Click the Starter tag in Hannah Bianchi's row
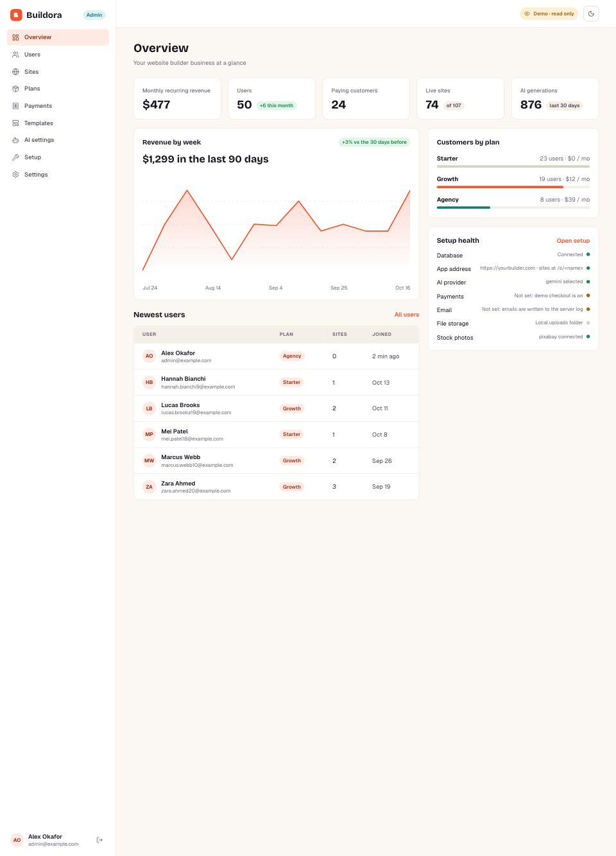Viewport: 616px width, 856px height. (x=291, y=382)
